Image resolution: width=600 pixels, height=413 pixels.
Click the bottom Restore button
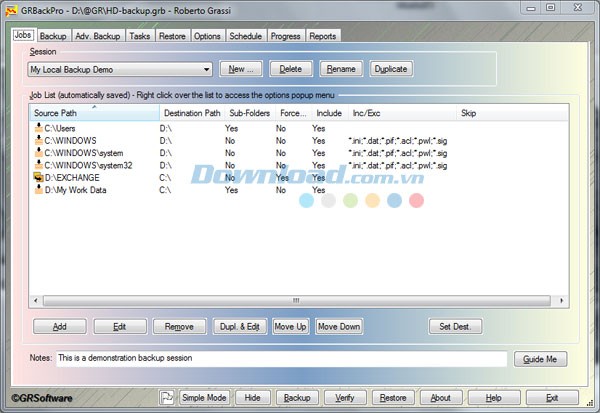pos(393,397)
